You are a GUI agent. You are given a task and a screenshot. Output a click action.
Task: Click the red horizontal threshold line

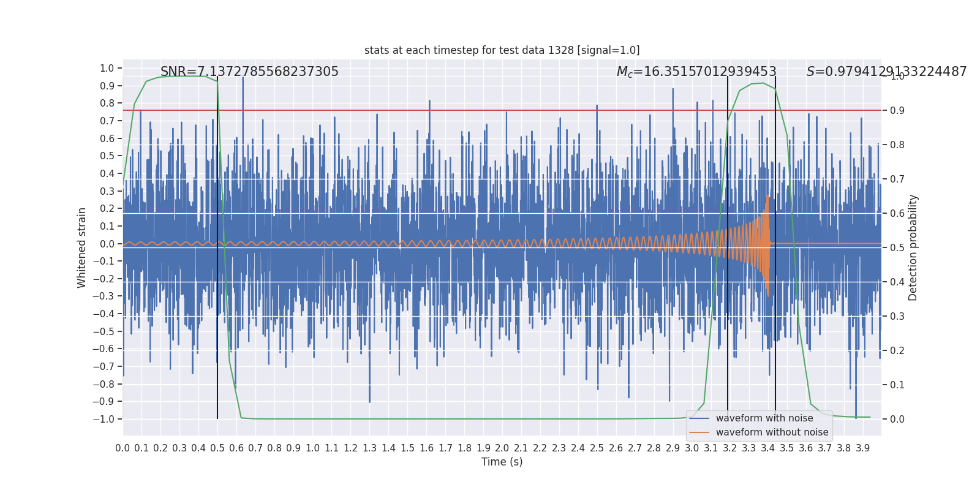pyautogui.click(x=502, y=110)
